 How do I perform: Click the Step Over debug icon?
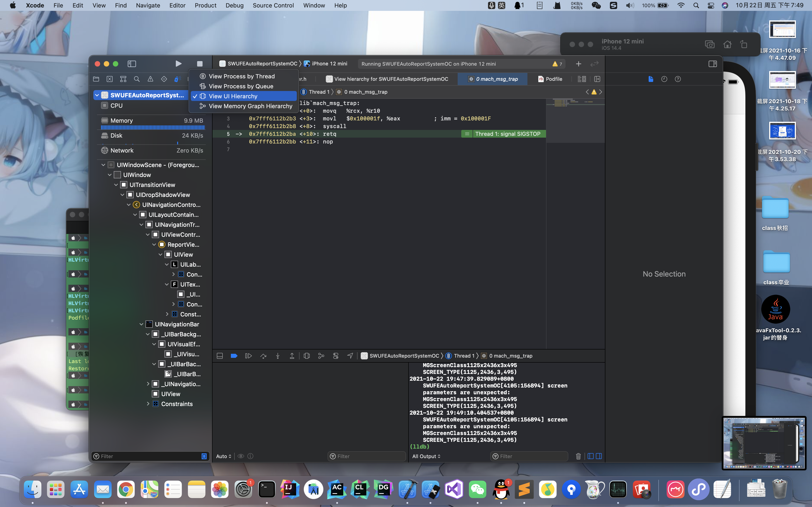(263, 356)
